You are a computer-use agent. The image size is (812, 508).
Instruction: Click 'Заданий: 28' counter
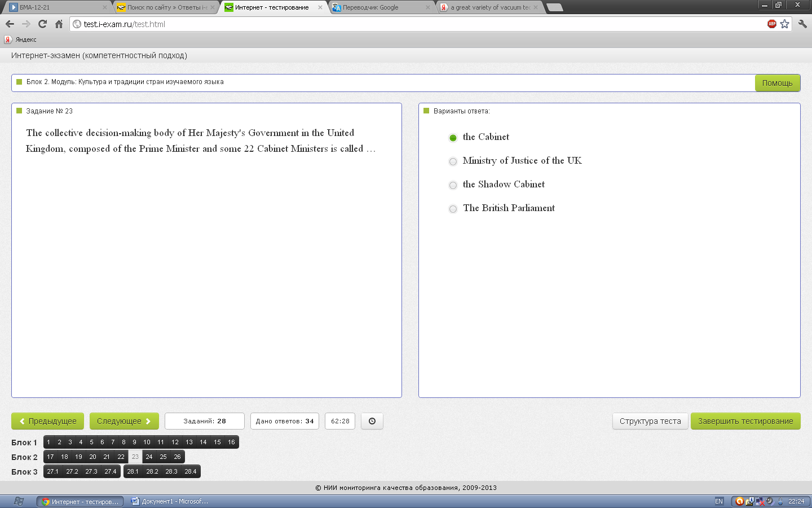pos(205,421)
